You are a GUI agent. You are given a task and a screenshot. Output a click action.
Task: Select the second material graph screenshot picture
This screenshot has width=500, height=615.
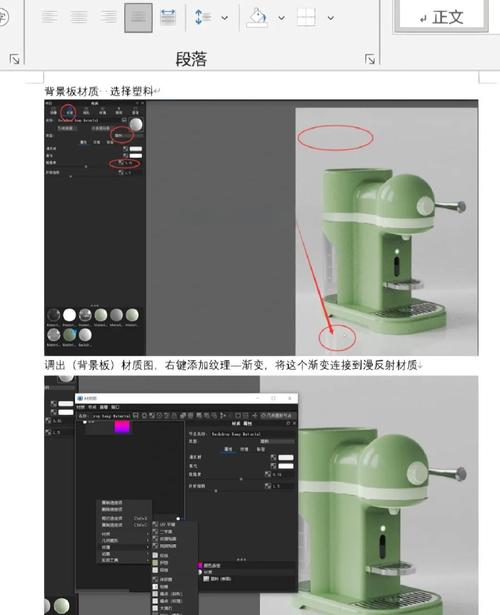(261, 495)
